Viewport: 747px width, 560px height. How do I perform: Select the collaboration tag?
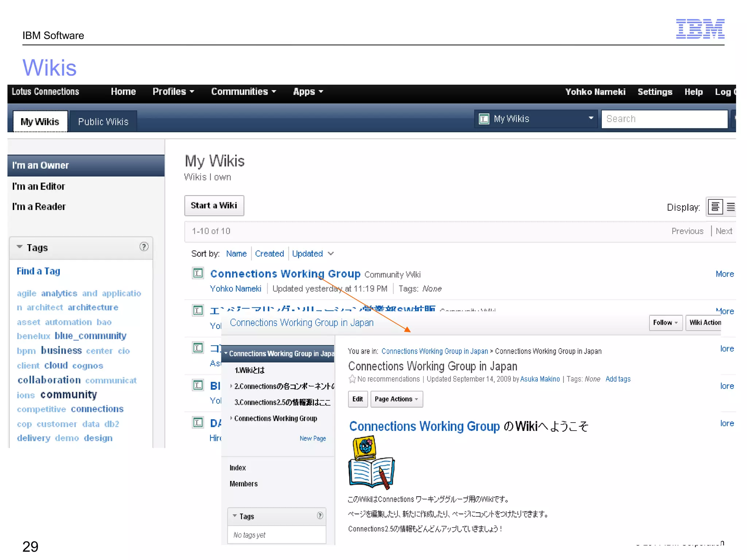click(x=49, y=380)
